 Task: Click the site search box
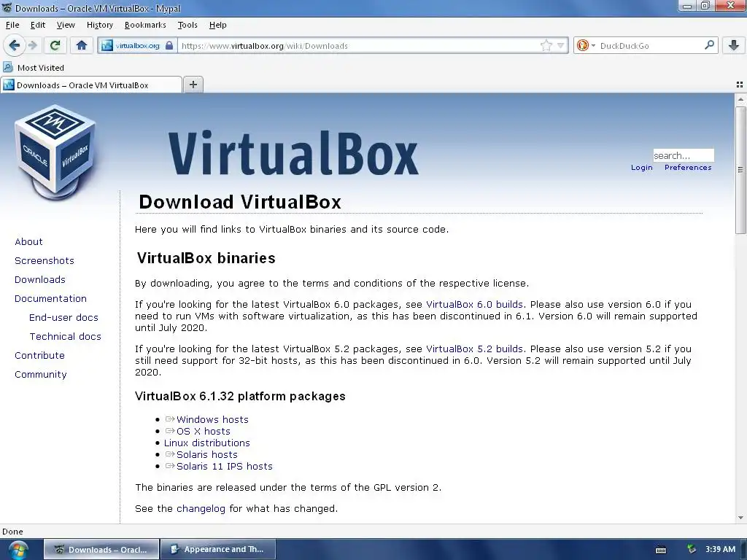click(683, 155)
